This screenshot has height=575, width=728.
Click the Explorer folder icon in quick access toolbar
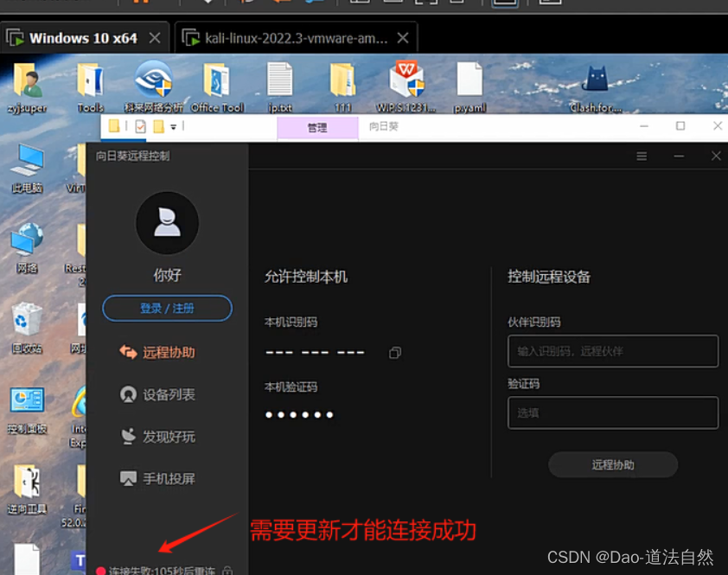114,126
